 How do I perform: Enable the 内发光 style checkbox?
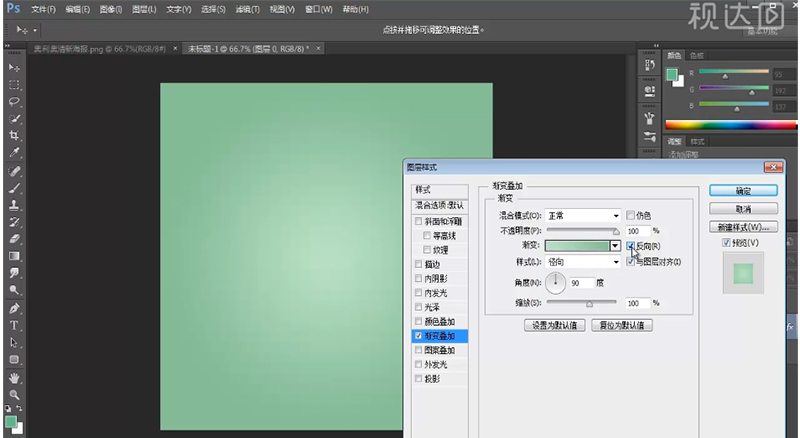tap(419, 293)
